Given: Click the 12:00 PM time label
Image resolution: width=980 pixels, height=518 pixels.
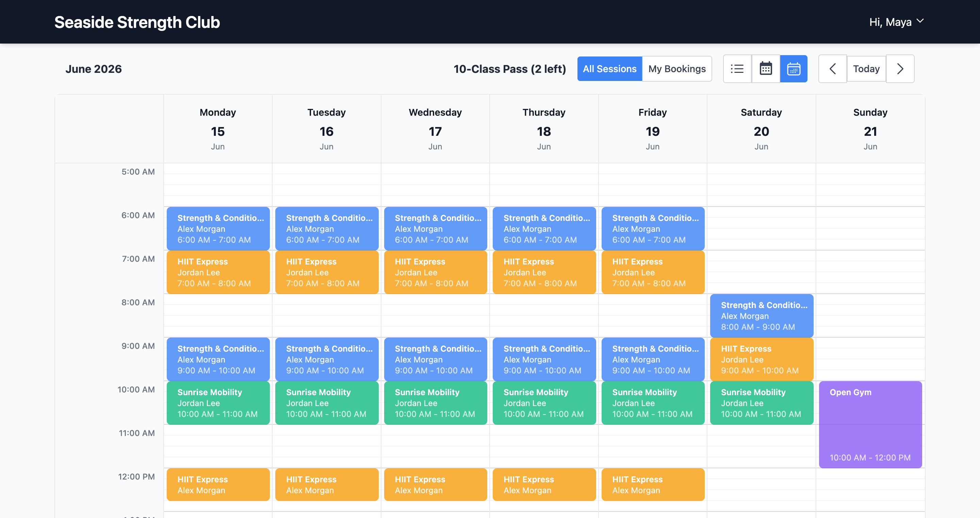Looking at the screenshot, I should pyautogui.click(x=136, y=476).
